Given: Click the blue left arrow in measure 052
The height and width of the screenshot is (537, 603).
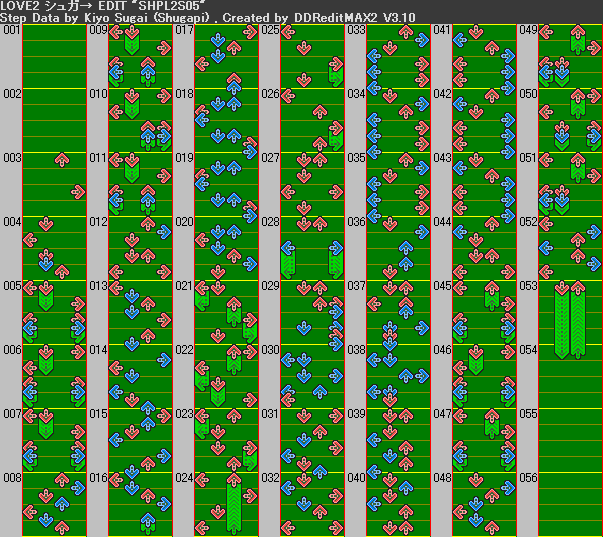Looking at the screenshot, I should 546,248.
